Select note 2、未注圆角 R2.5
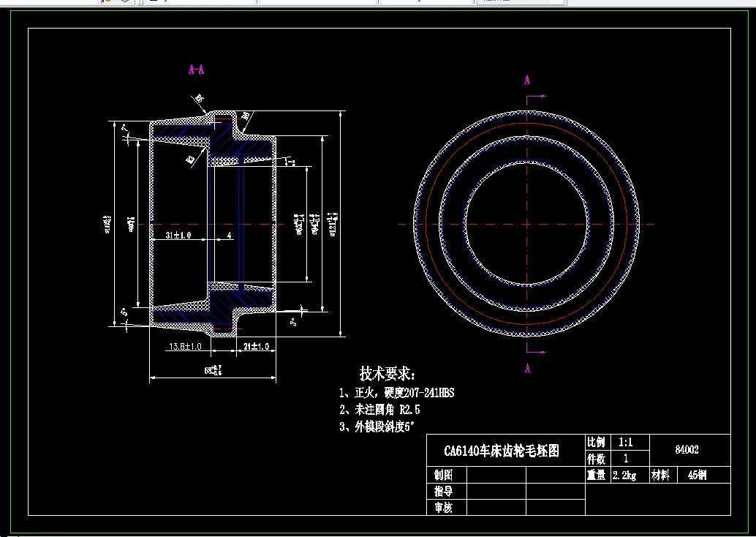 379,410
